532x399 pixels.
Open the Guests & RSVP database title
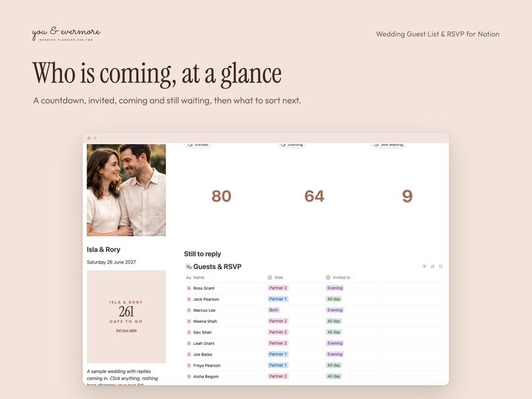coord(217,267)
